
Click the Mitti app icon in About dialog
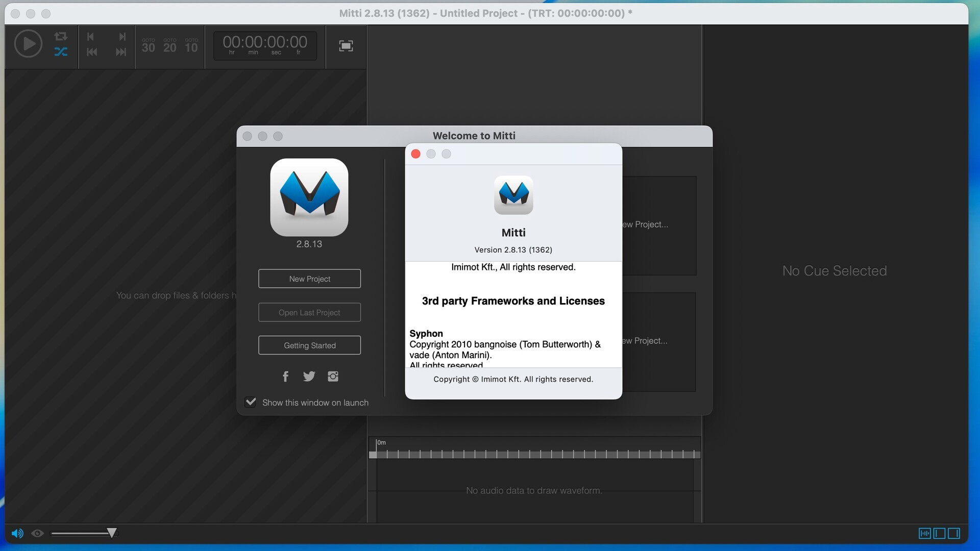point(513,195)
